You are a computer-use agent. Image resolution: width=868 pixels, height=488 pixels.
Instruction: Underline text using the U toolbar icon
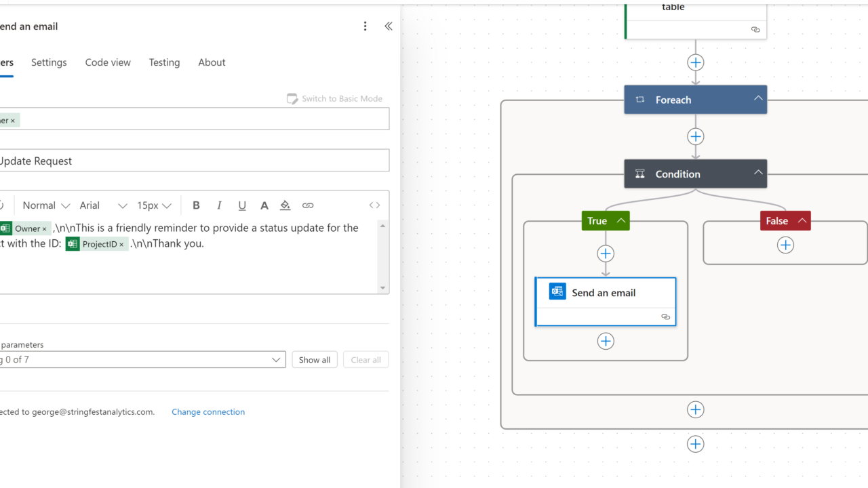tap(242, 205)
